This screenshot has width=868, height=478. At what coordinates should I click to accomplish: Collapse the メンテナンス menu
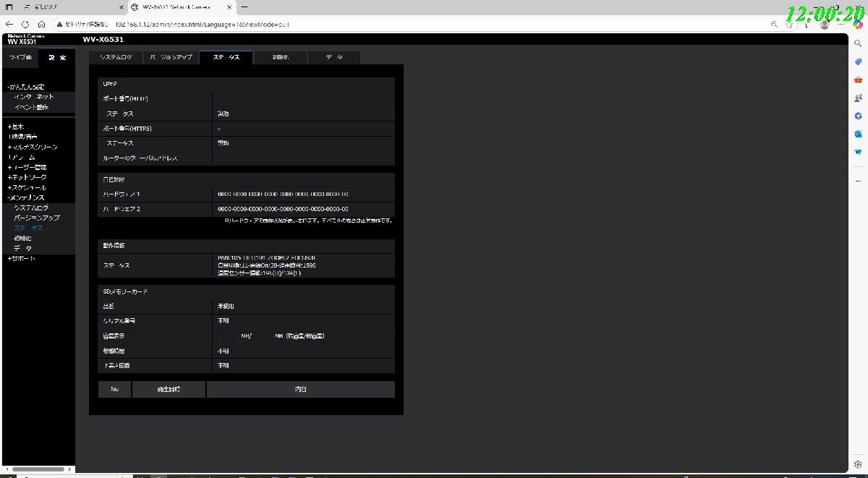pos(26,197)
